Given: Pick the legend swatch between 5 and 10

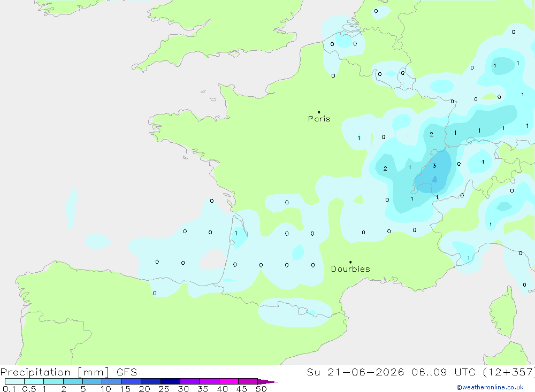Looking at the screenshot, I should pos(93,381).
